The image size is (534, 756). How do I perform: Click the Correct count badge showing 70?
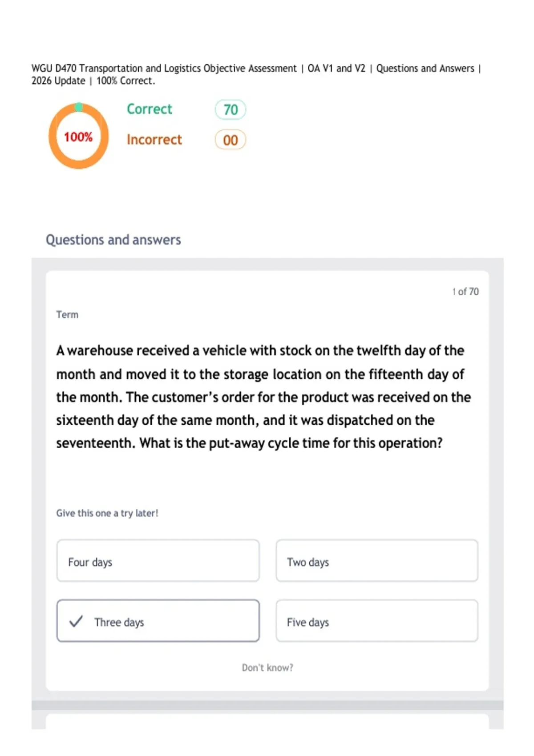click(231, 109)
